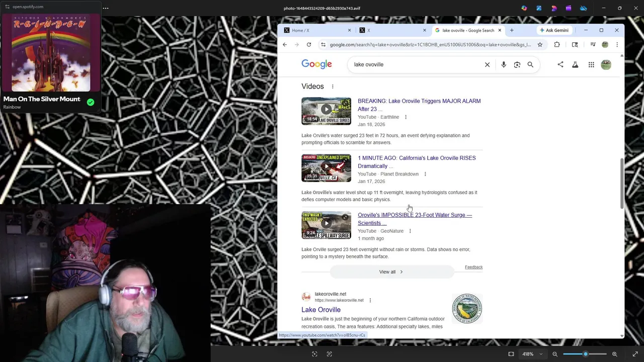644x362 pixels.
Task: Share the search results with the share icon
Action: click(560, 64)
